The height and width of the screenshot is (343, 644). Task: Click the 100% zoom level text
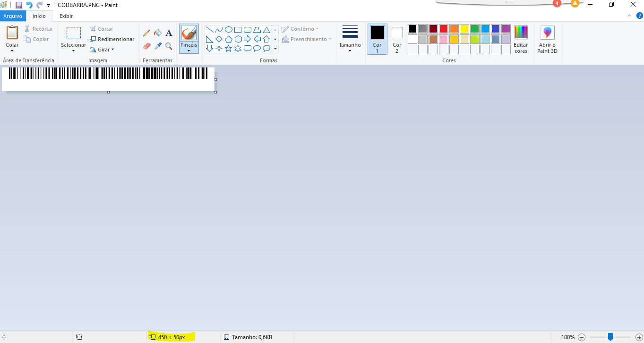(x=568, y=337)
